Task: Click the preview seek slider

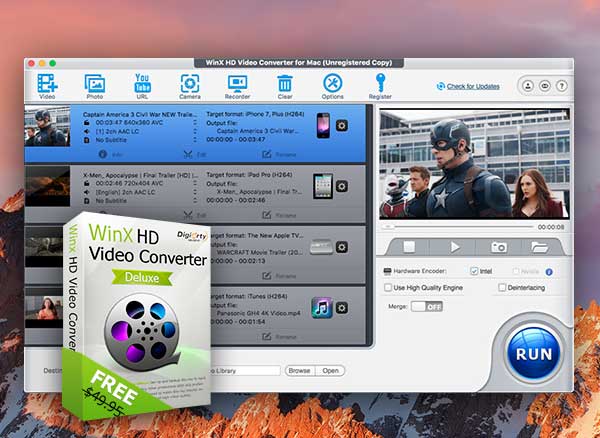Action: (458, 227)
